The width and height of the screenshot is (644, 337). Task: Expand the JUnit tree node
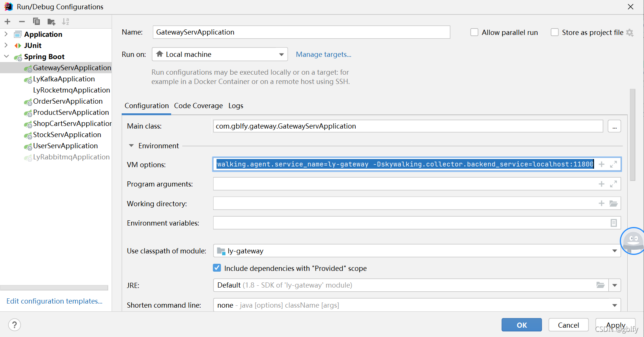[6, 45]
